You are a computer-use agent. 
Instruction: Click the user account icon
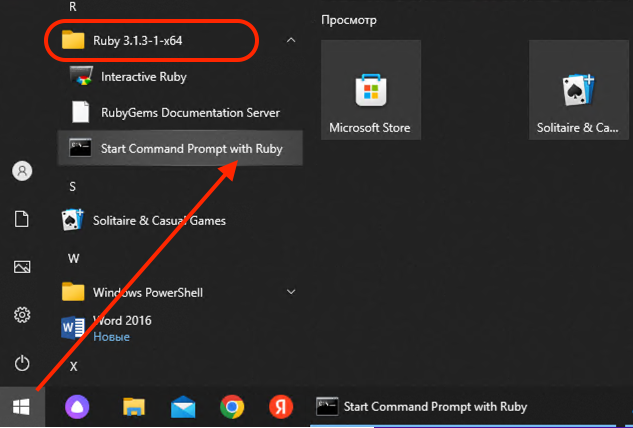(22, 171)
